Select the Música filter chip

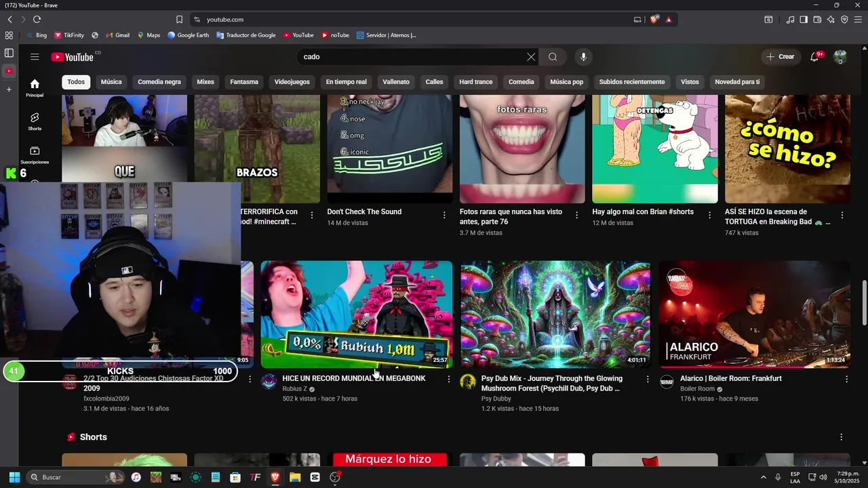pyautogui.click(x=111, y=82)
